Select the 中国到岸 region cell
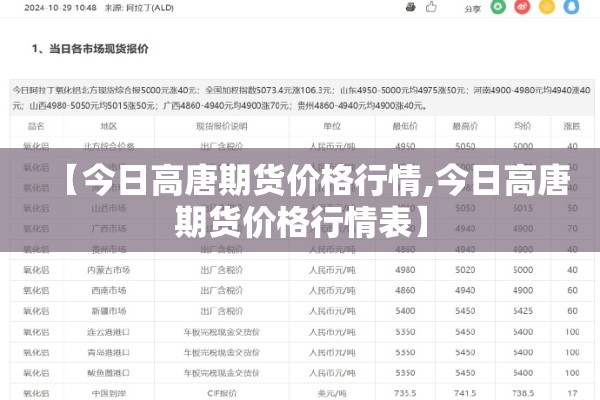This screenshot has height=400, width=600. click(109, 393)
